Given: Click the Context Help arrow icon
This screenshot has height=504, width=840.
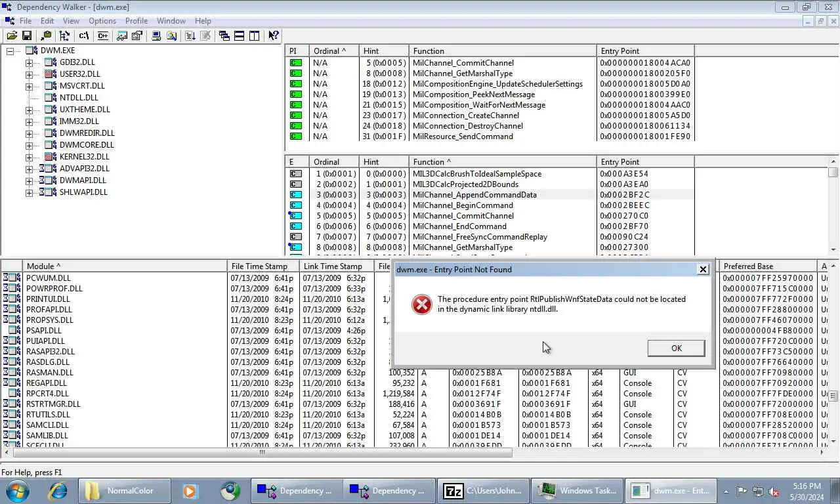Looking at the screenshot, I should pyautogui.click(x=274, y=35).
